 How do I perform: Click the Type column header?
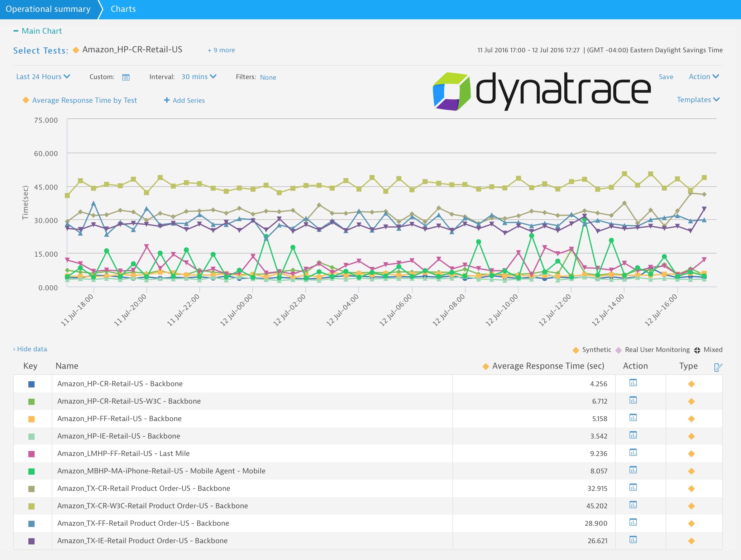point(688,366)
